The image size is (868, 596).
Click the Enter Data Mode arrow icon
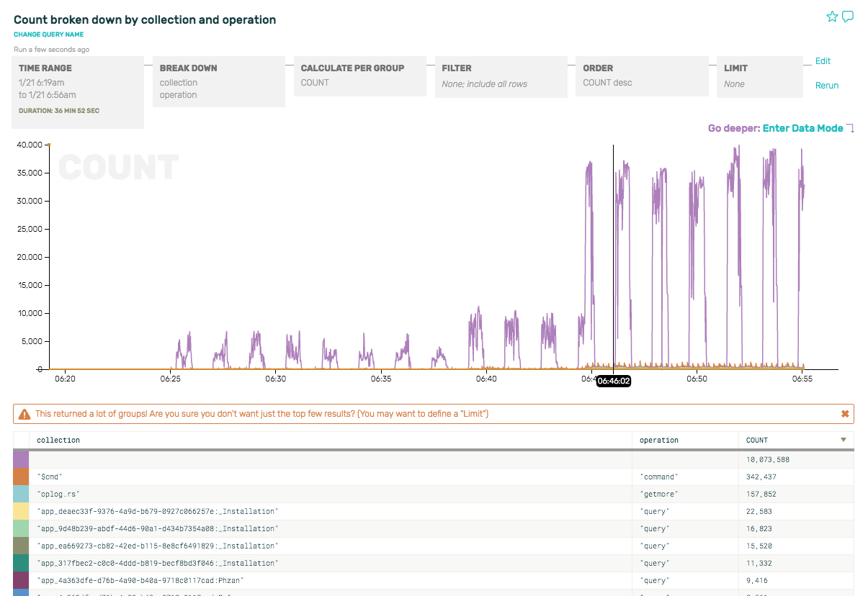(850, 129)
